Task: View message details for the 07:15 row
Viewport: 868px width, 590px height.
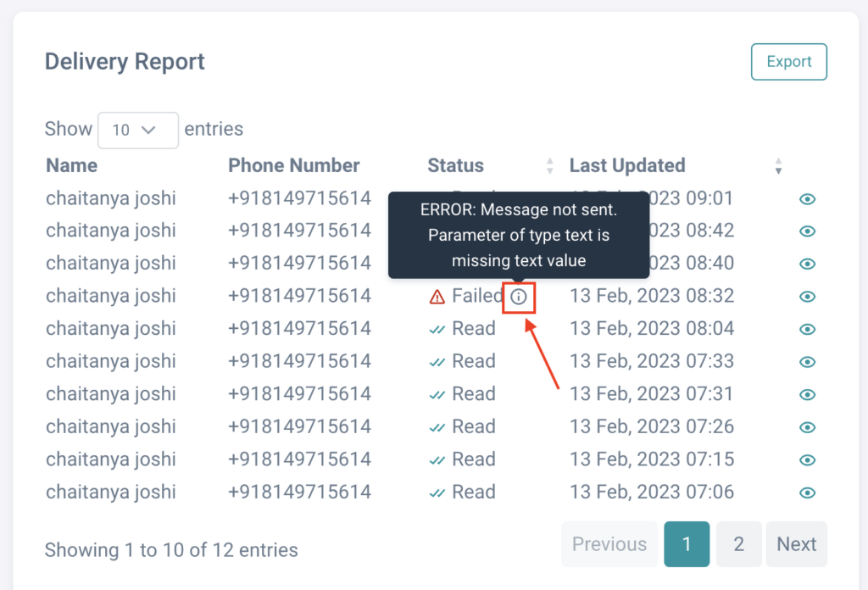Action: (x=807, y=460)
